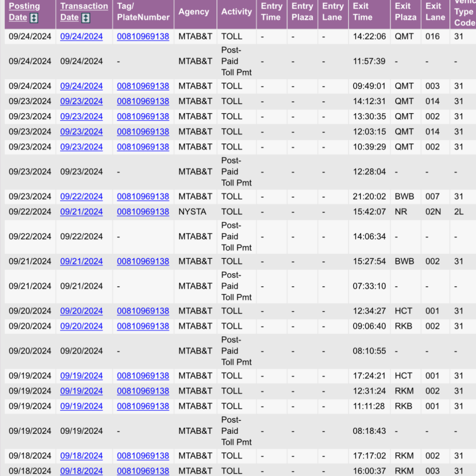Sort by the Posting Date header link
The height and width of the screenshot is (476, 476).
click(24, 11)
